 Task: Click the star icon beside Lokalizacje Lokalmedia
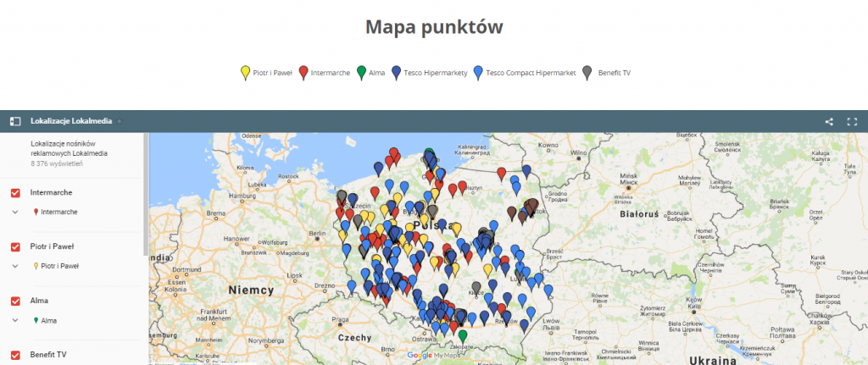pyautogui.click(x=120, y=121)
